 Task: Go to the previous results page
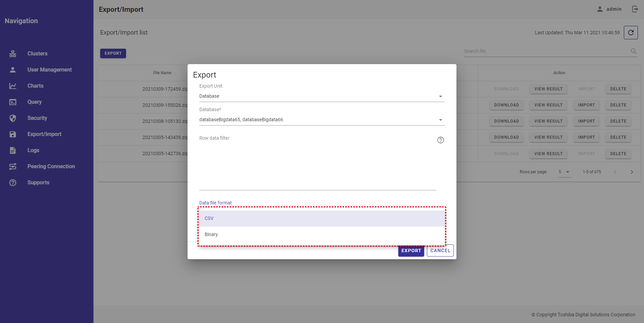pos(615,172)
